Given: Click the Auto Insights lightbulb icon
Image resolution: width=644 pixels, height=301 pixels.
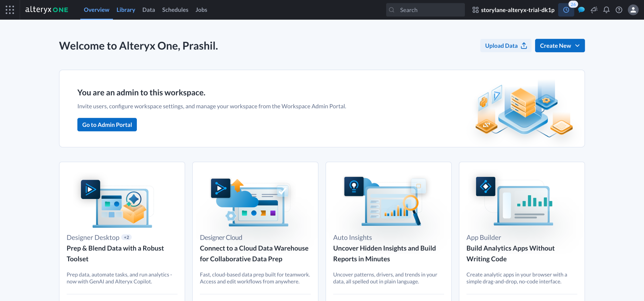Looking at the screenshot, I should pos(354,186).
